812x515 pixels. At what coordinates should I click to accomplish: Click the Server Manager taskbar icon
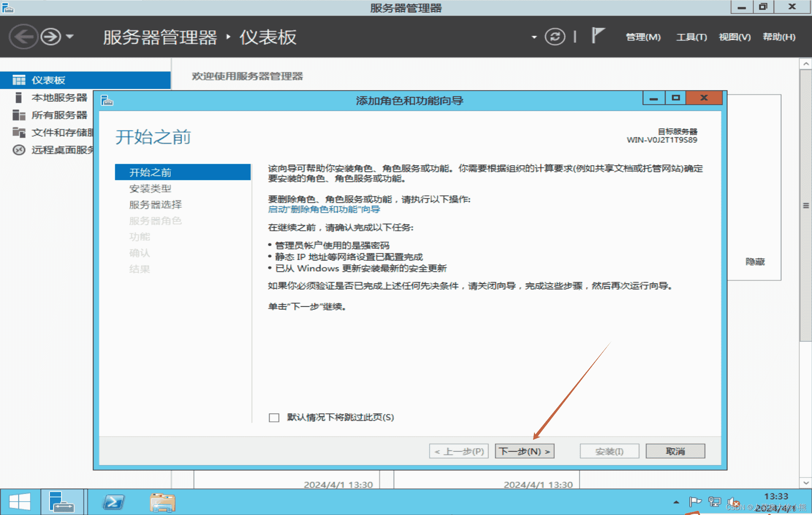pos(63,501)
